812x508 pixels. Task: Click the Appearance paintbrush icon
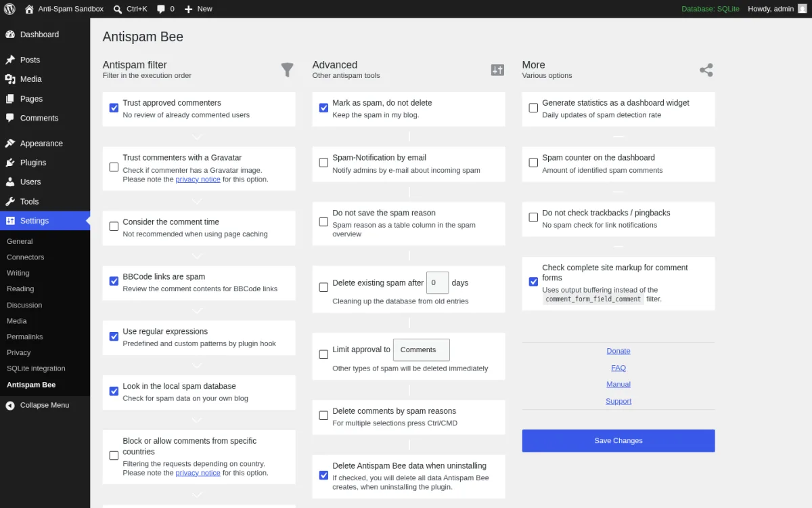click(x=10, y=144)
